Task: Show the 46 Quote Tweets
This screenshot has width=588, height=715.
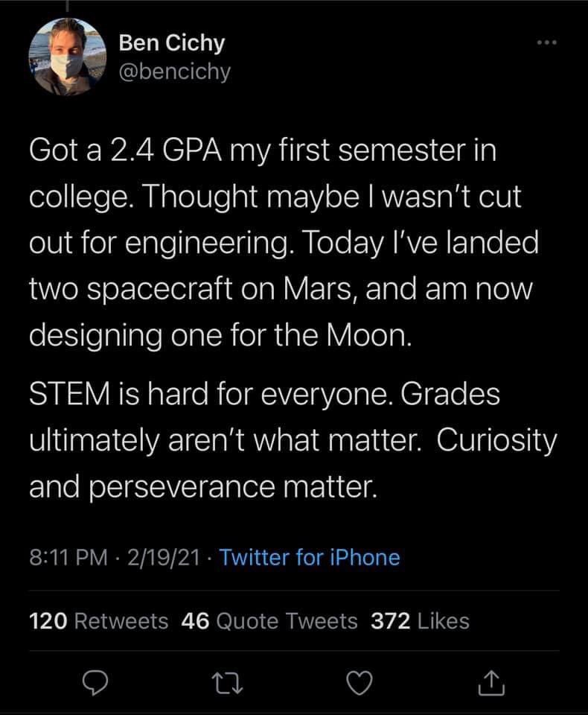Action: (x=269, y=620)
